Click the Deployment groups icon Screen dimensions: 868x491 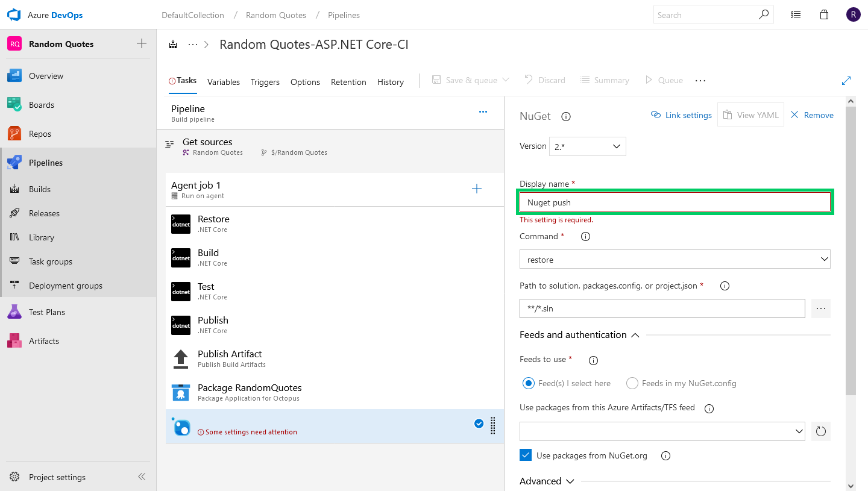point(15,286)
